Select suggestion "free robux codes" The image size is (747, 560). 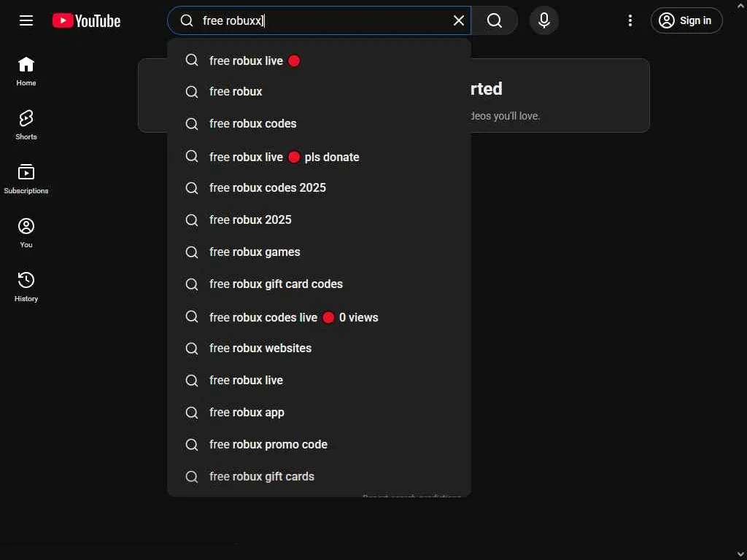pyautogui.click(x=252, y=124)
